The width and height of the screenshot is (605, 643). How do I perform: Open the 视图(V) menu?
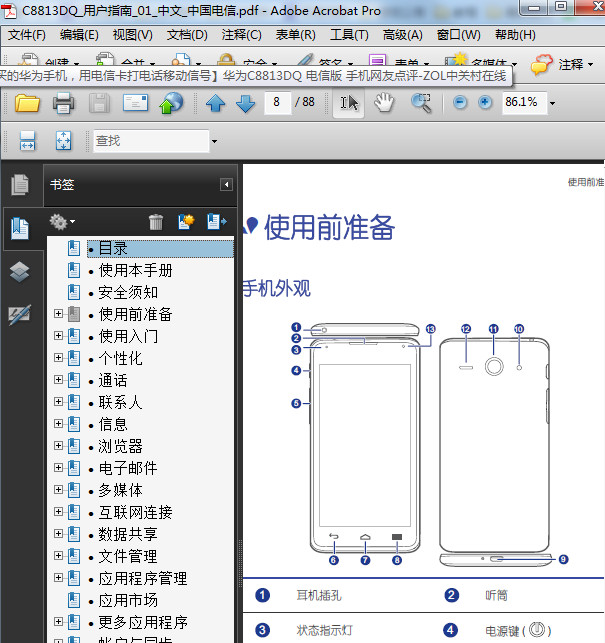pyautogui.click(x=132, y=35)
